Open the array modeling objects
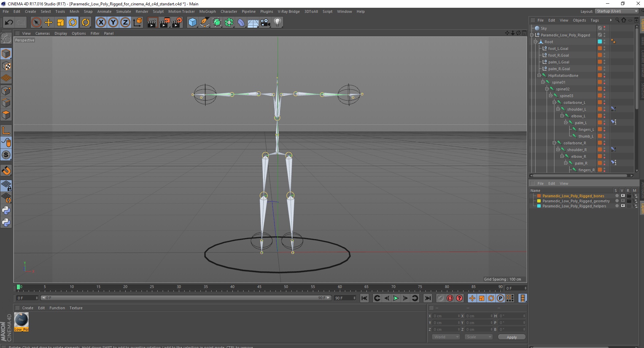 [x=229, y=23]
